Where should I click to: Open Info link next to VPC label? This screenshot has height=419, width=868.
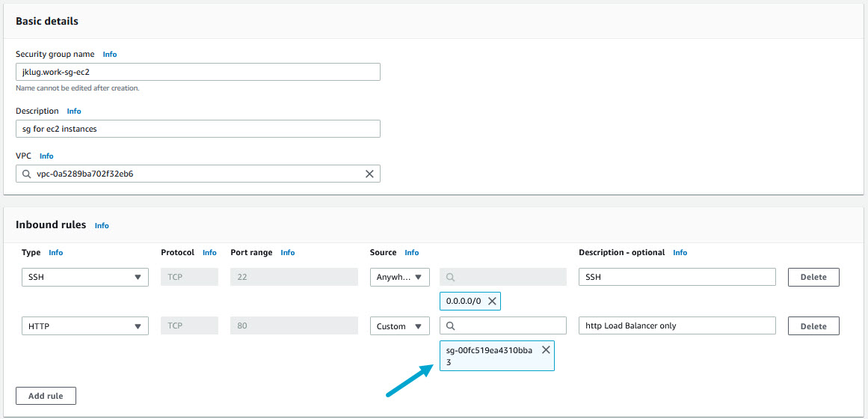pyautogui.click(x=46, y=156)
